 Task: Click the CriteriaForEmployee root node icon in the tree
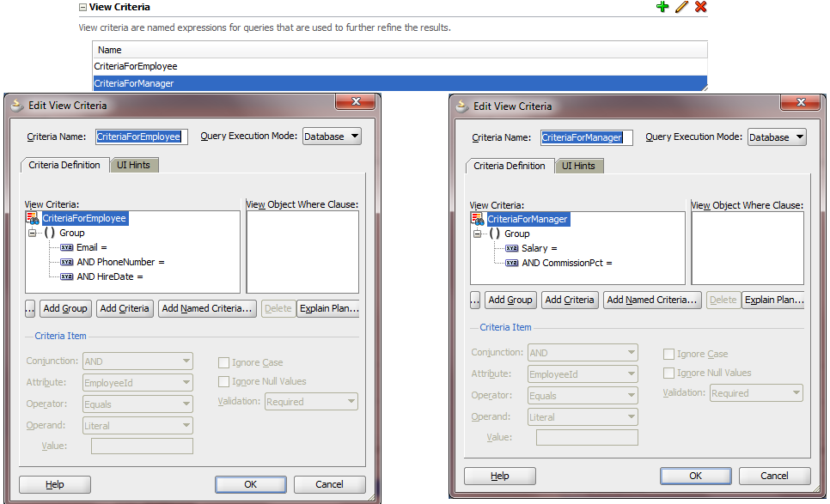click(33, 218)
